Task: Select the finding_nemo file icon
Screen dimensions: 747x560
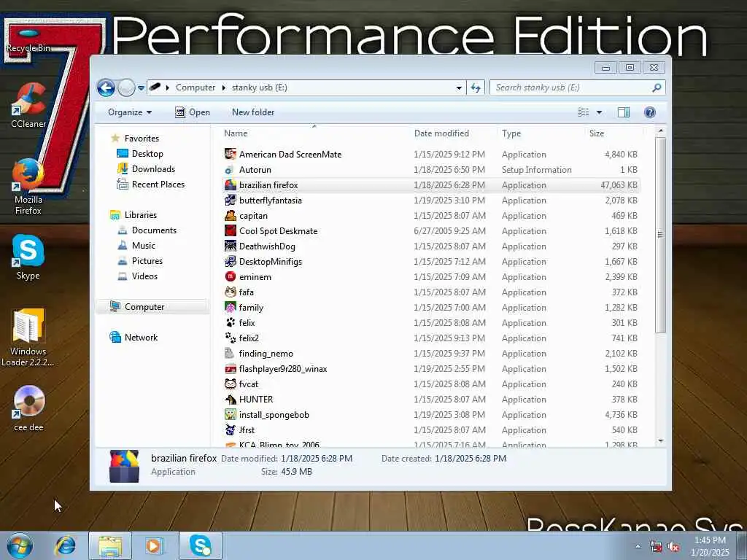Action: [231, 353]
